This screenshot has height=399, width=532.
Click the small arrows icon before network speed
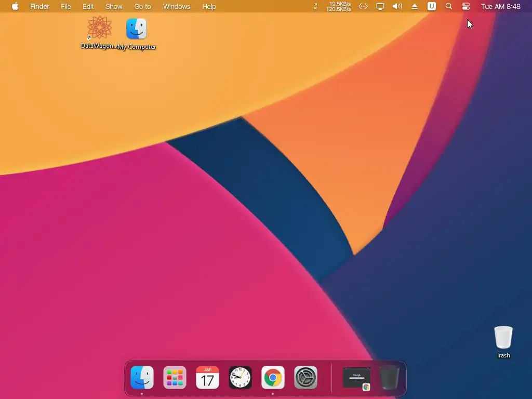(315, 6)
